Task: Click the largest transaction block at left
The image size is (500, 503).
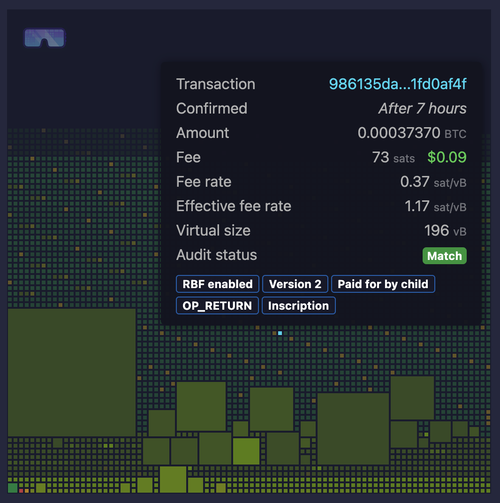Action: (72, 372)
